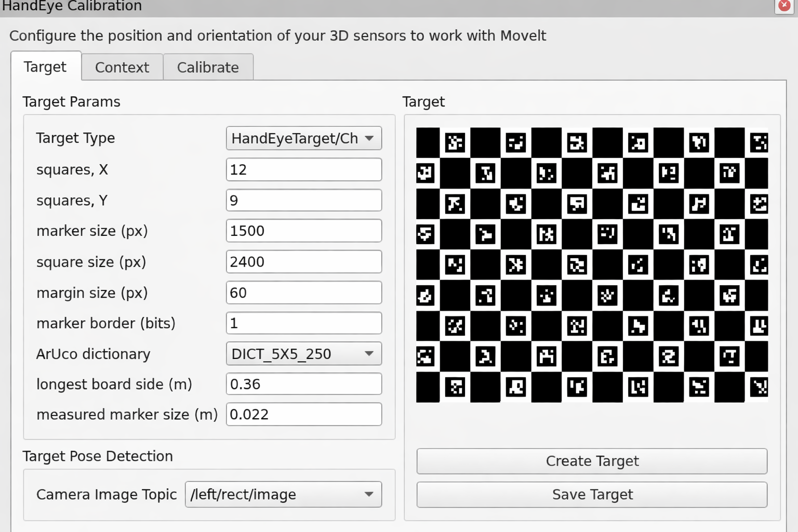Click the calibration target preview image

point(592,263)
